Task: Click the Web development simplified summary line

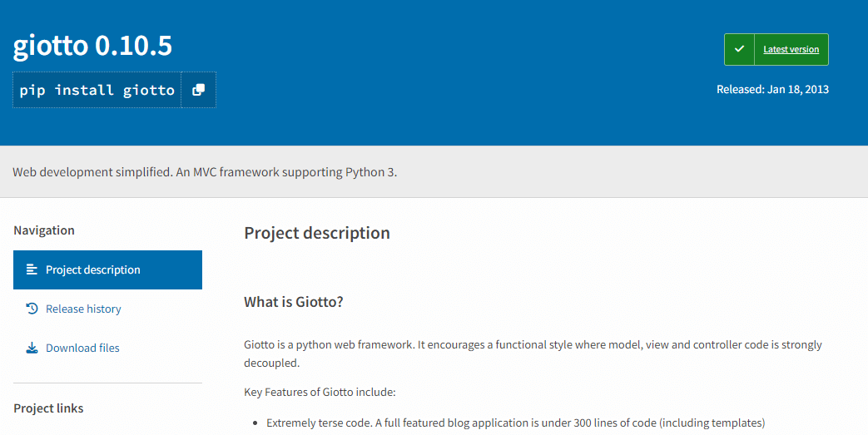Action: coord(205,172)
